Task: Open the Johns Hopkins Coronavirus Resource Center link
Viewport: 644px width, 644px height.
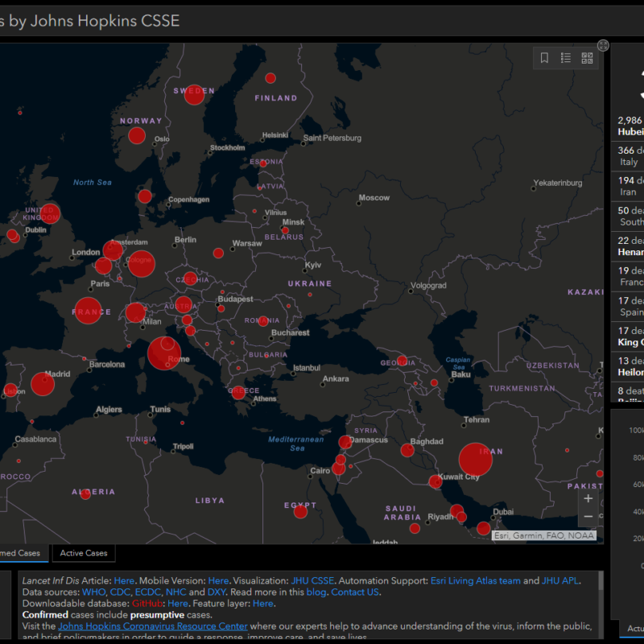Action: (153, 625)
